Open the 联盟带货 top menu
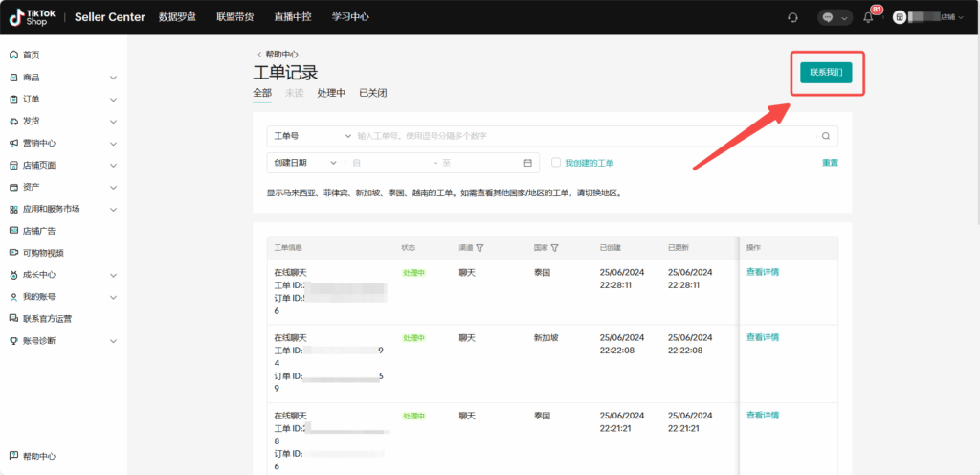The image size is (980, 475). coord(235,17)
